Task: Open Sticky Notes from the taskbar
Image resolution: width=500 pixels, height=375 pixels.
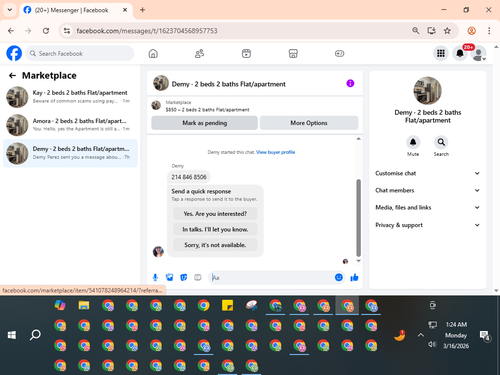Action: (x=227, y=305)
